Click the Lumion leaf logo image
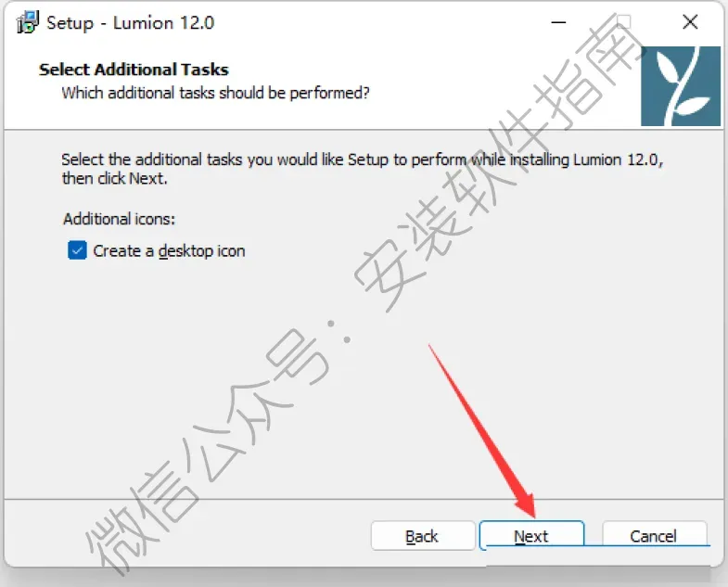 [680, 86]
